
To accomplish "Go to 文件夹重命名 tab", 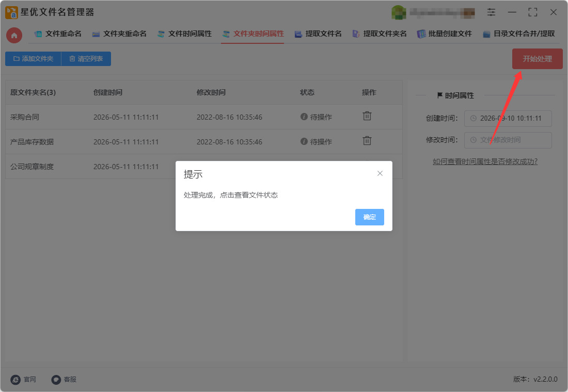I will 119,34.
